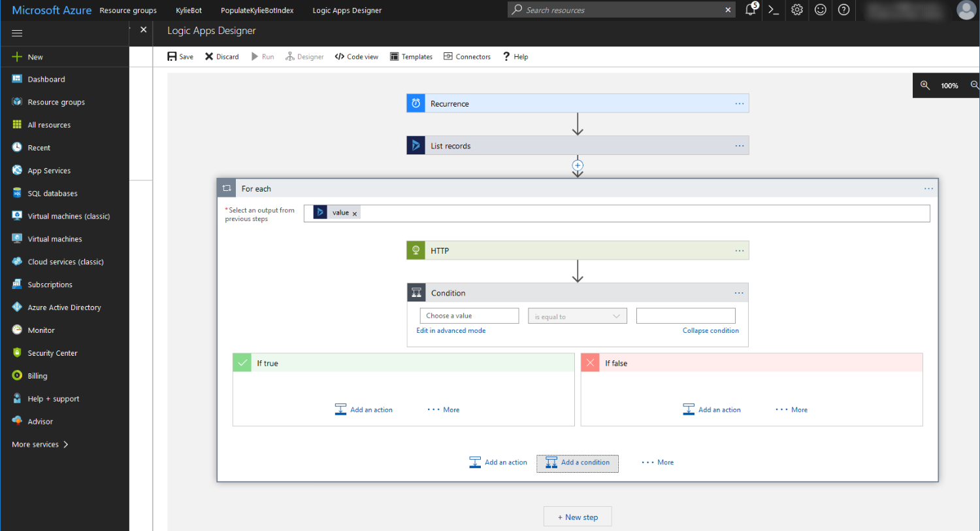This screenshot has width=980, height=531.
Task: Open More in If true branch
Action: [x=444, y=410]
